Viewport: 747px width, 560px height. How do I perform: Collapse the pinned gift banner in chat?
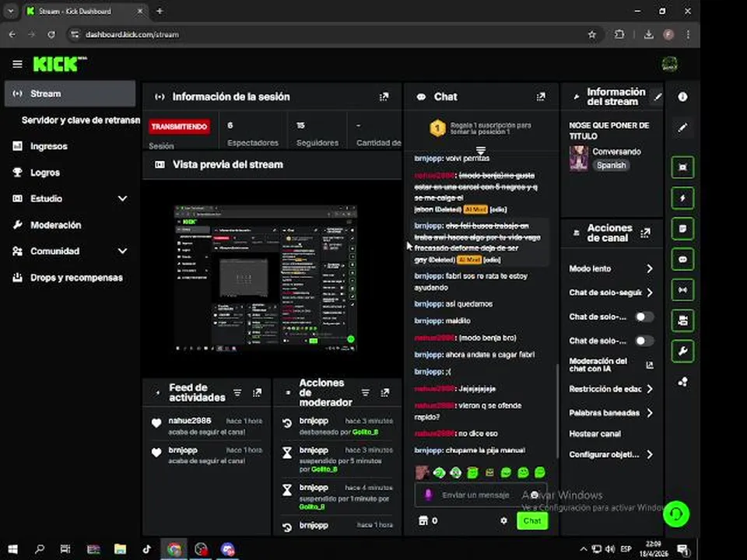481,150
